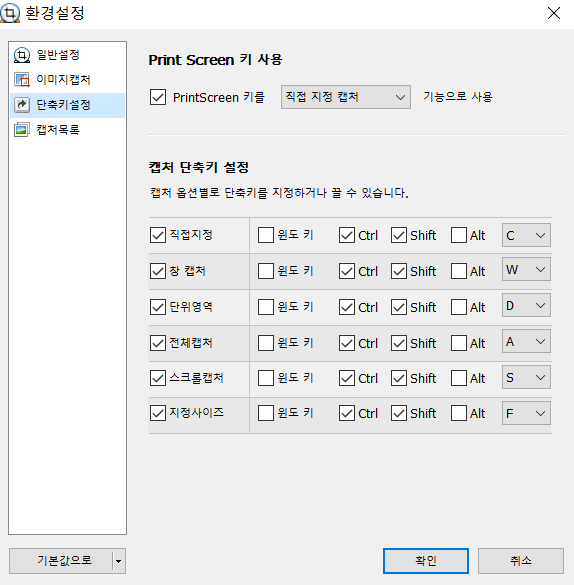Uncheck Ctrl in the 단위영역 row
The height and width of the screenshot is (585, 574).
pos(347,307)
